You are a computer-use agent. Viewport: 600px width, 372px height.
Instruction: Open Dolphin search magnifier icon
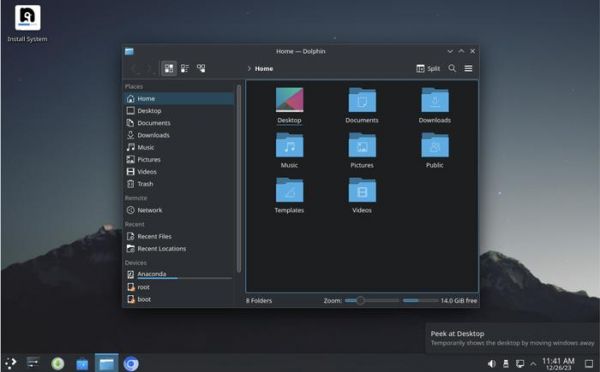tap(452, 69)
